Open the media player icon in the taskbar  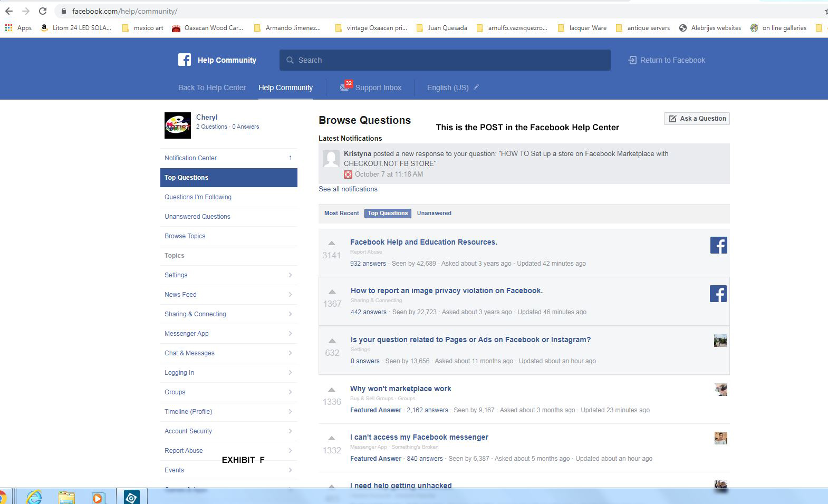point(98,497)
